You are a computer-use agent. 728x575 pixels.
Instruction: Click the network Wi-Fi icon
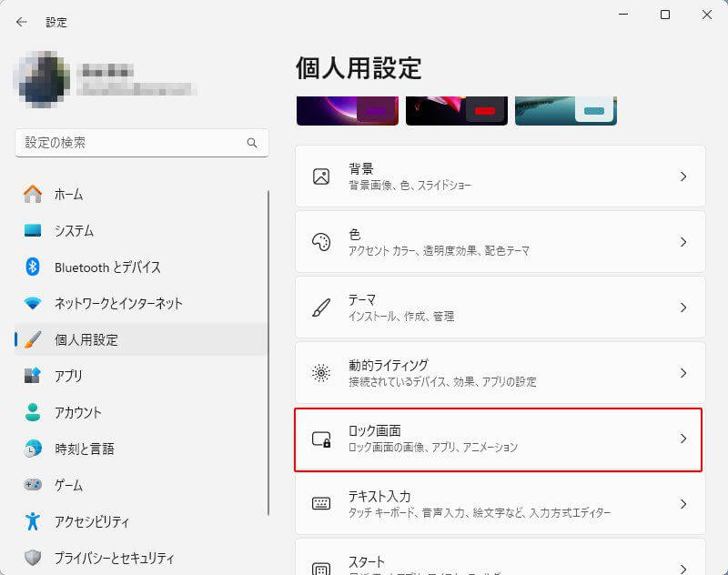(x=33, y=303)
